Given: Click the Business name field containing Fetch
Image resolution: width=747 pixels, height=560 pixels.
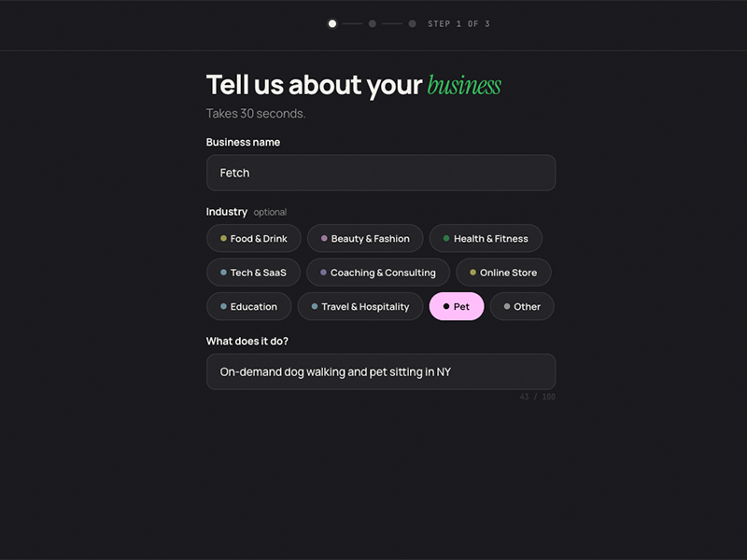Looking at the screenshot, I should (381, 173).
